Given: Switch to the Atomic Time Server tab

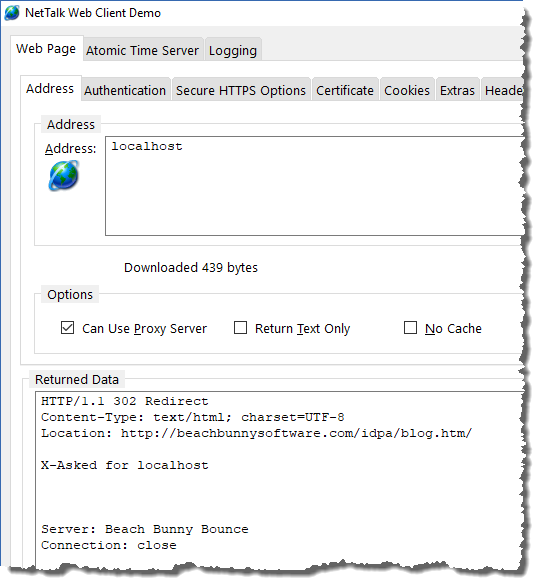Looking at the screenshot, I should click(x=143, y=50).
